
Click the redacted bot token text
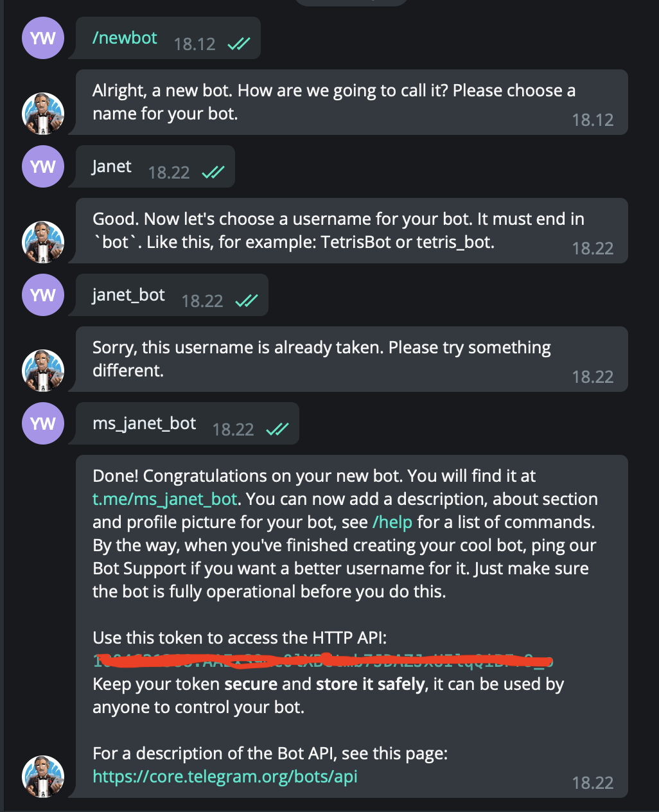(x=323, y=660)
